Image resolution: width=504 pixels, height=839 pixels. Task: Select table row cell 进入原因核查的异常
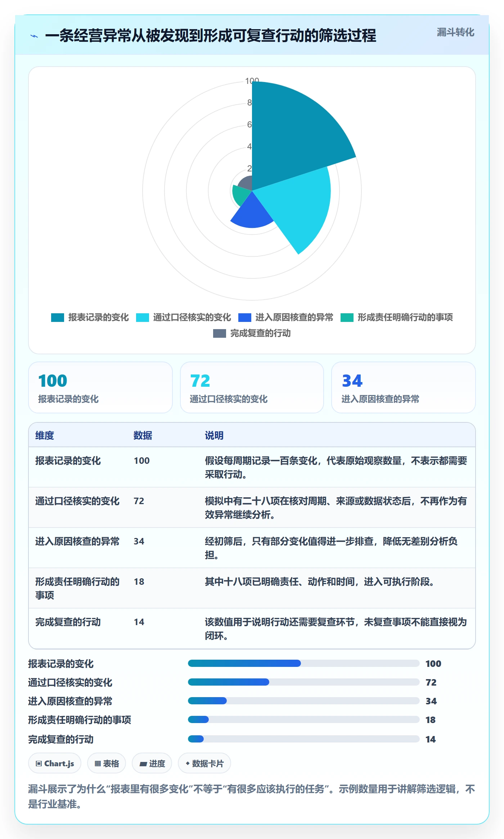77,541
